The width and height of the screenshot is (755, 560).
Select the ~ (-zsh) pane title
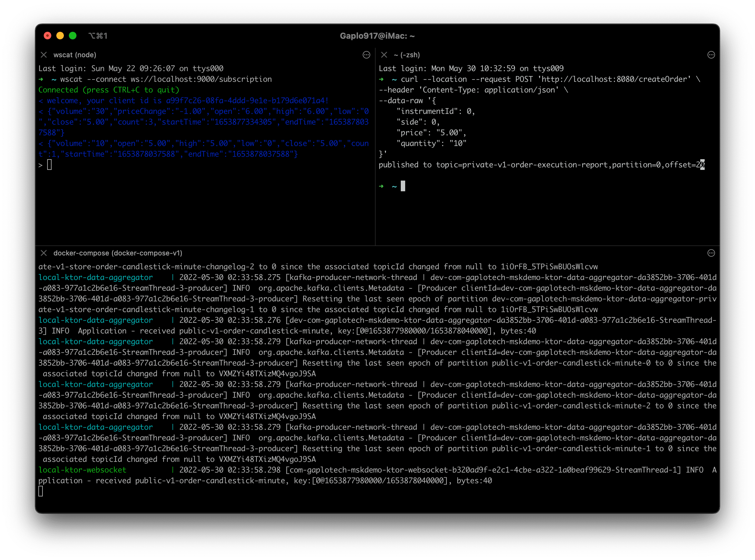coord(407,55)
